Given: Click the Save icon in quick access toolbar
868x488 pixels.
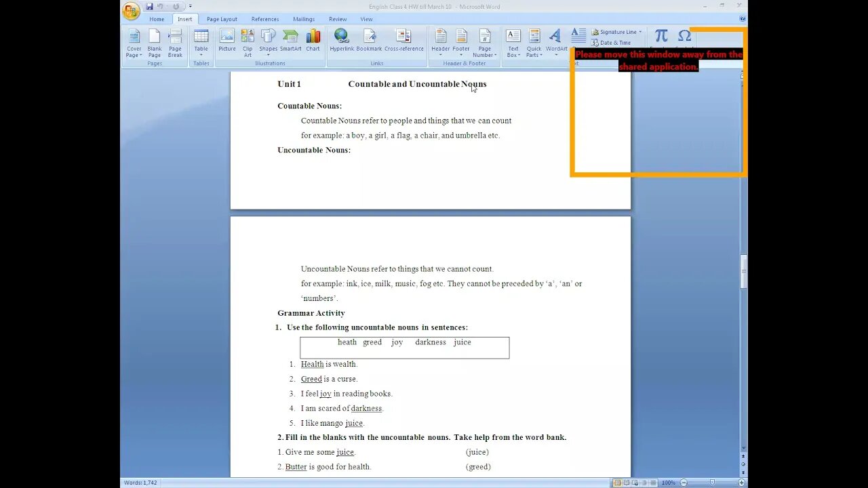Looking at the screenshot, I should [x=149, y=6].
